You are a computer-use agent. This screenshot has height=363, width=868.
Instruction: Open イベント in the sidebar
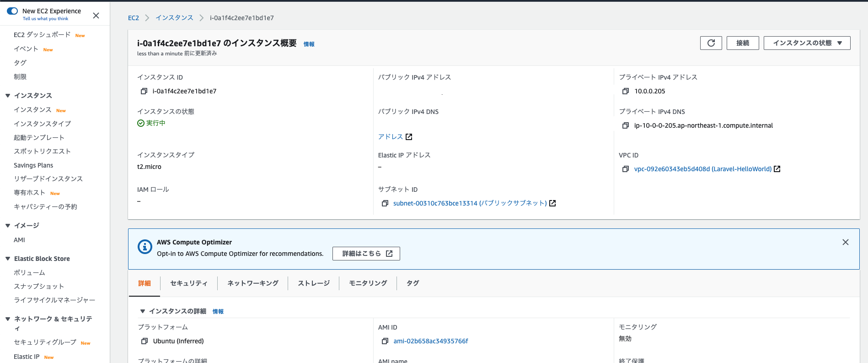[26, 49]
